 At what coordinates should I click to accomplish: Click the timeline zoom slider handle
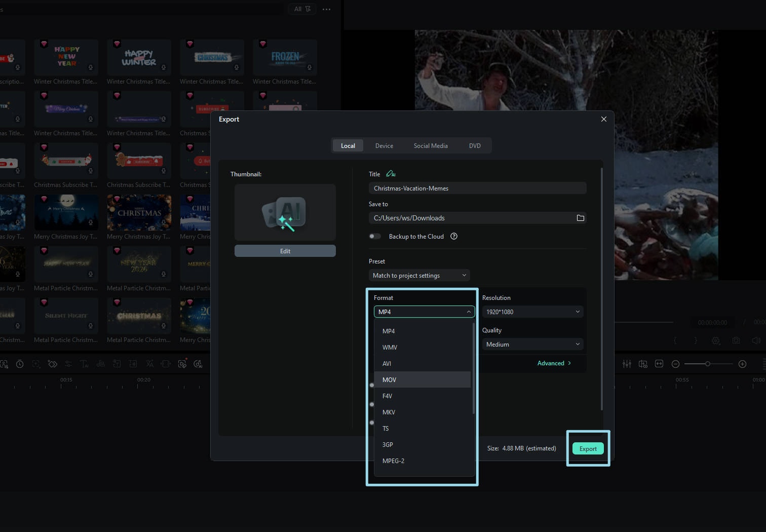pyautogui.click(x=708, y=364)
